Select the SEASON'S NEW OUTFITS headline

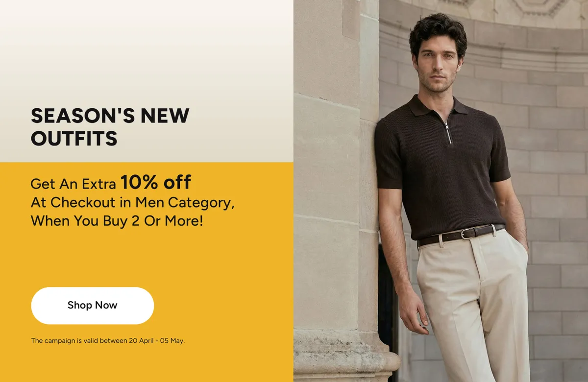point(110,127)
